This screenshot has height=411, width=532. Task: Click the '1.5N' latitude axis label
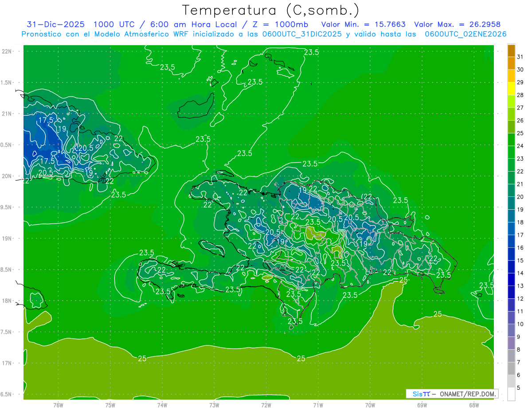(x=7, y=82)
